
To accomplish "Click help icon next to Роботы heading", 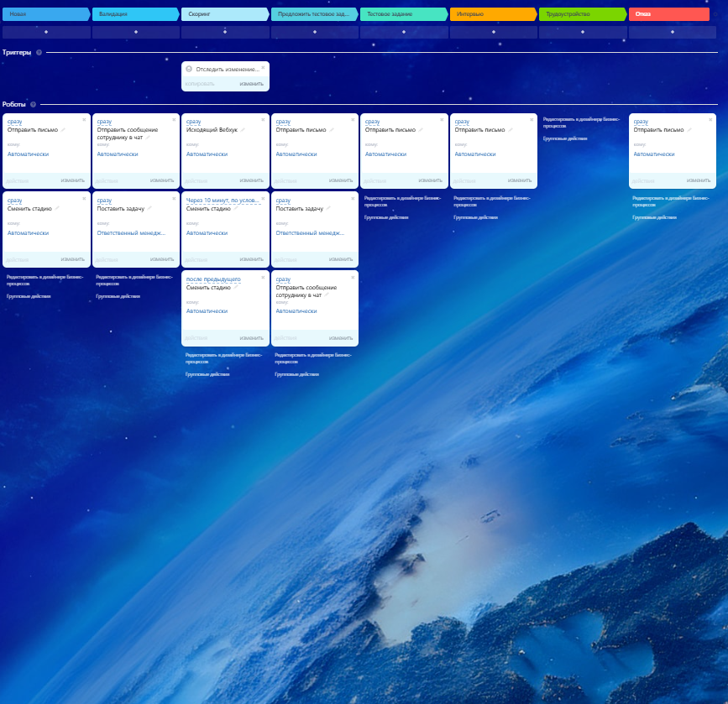I will (x=34, y=105).
